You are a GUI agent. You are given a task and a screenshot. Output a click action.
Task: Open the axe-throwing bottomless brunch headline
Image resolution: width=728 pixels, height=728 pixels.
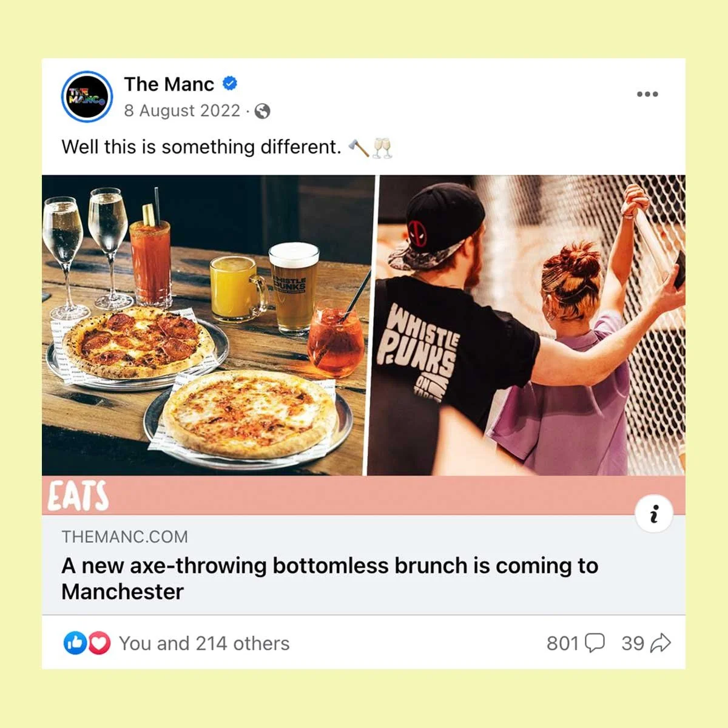(x=329, y=578)
